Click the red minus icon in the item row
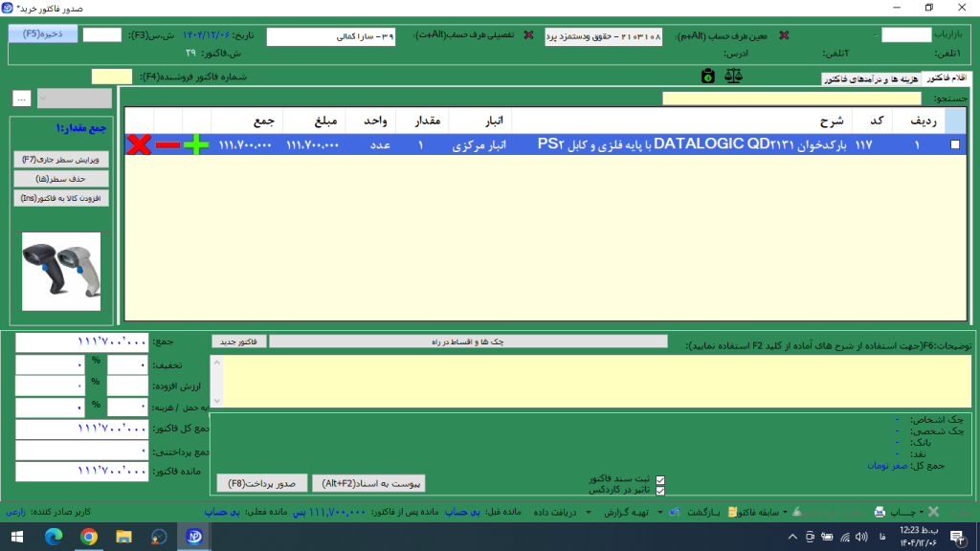 [167, 144]
